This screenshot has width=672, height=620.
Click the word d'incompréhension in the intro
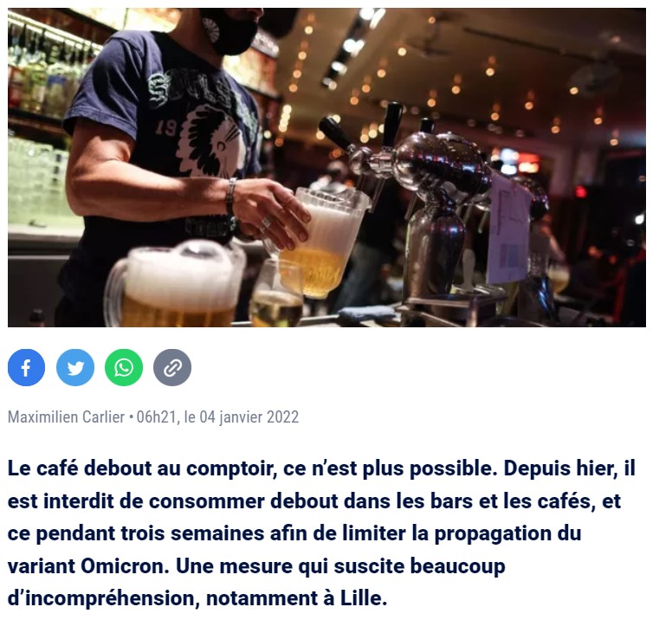tap(104, 598)
